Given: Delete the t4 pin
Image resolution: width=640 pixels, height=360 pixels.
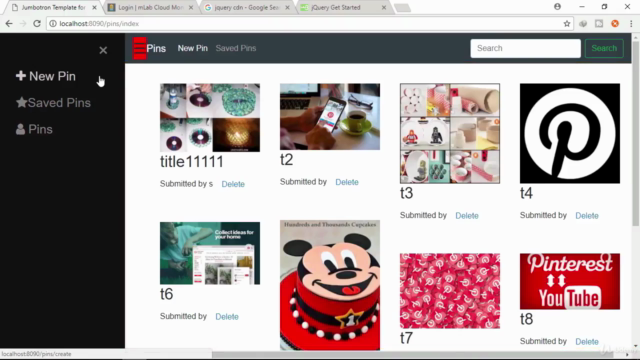Looking at the screenshot, I should [x=587, y=216].
